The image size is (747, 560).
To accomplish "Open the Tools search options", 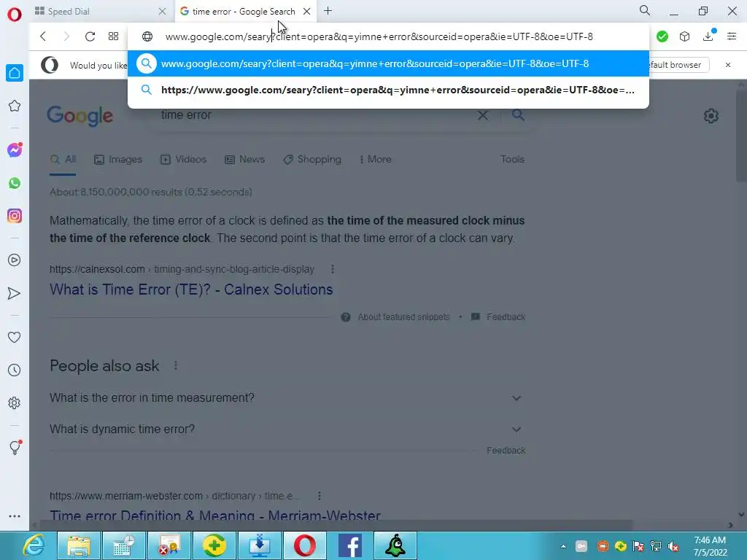I will click(x=512, y=160).
